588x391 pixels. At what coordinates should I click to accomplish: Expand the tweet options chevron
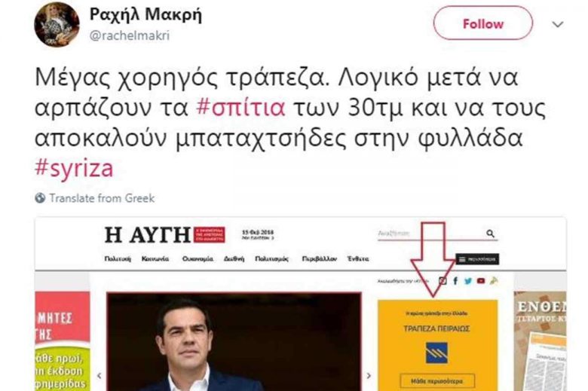pyautogui.click(x=558, y=24)
